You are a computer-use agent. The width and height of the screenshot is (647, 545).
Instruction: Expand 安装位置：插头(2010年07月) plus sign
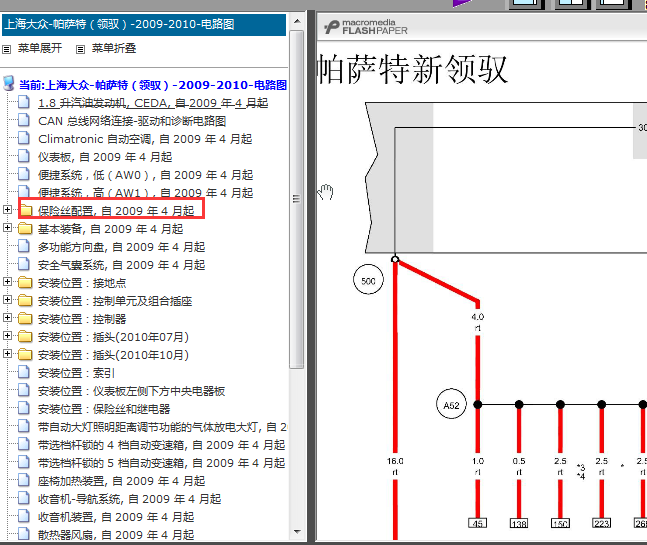[7, 336]
